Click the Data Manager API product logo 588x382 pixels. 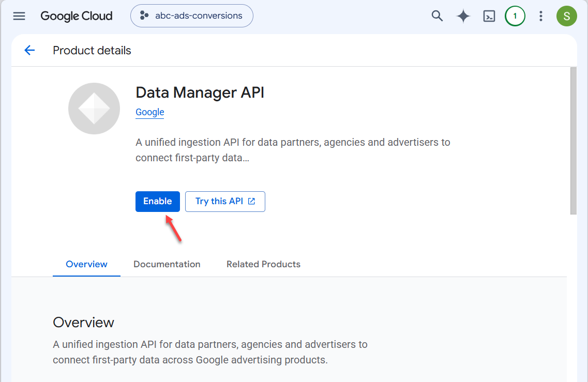(x=94, y=109)
